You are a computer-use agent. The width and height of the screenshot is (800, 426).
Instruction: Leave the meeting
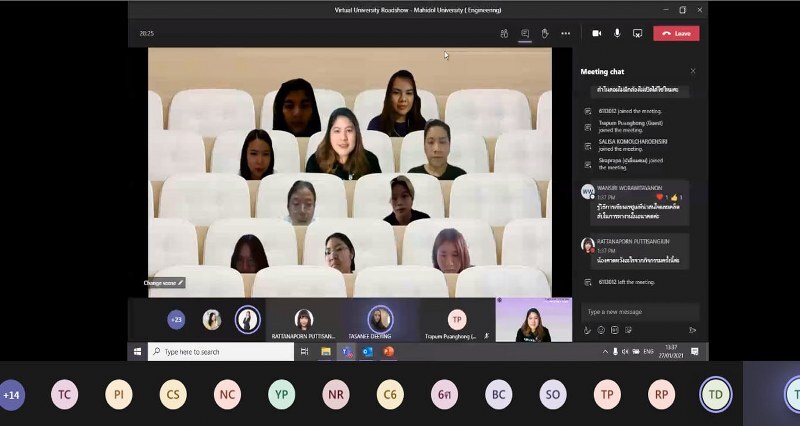pos(676,33)
